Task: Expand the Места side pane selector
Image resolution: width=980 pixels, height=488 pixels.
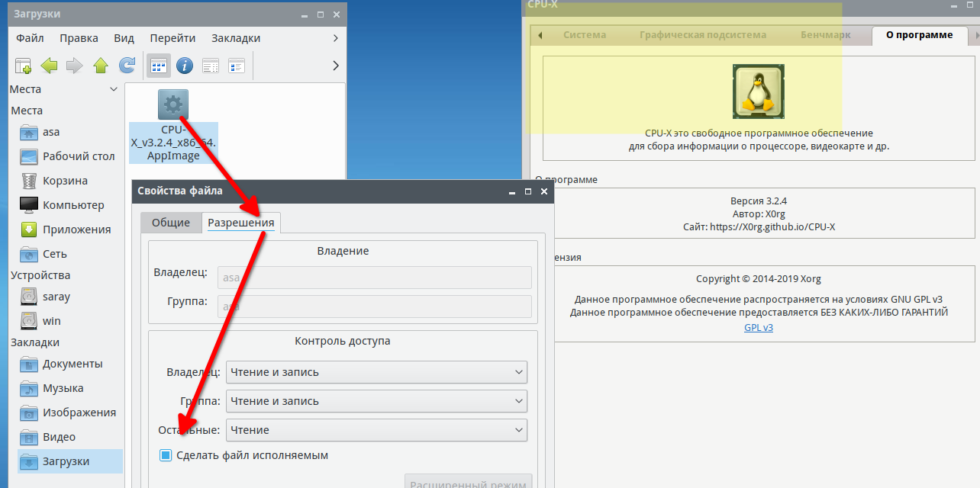Action: coord(114,89)
